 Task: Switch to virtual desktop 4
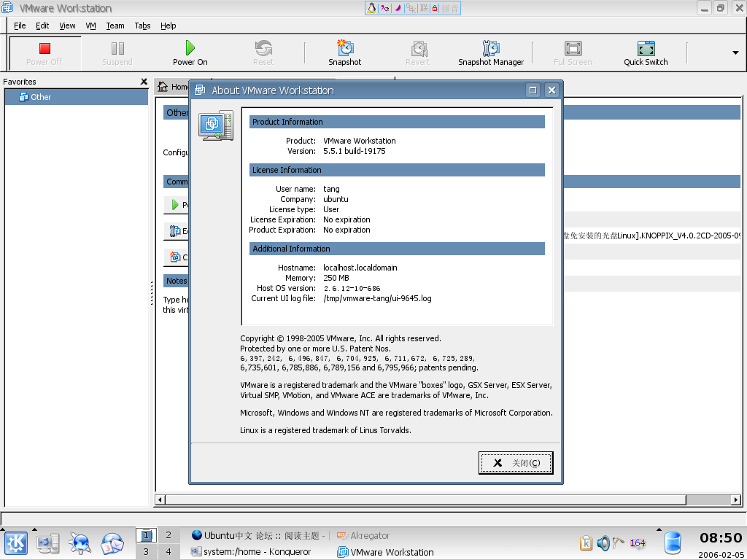(169, 551)
